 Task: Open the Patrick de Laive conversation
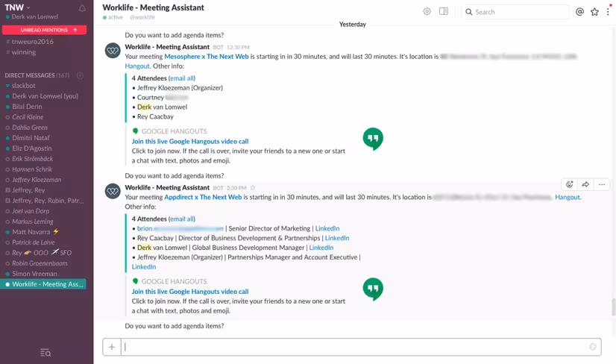click(x=34, y=242)
